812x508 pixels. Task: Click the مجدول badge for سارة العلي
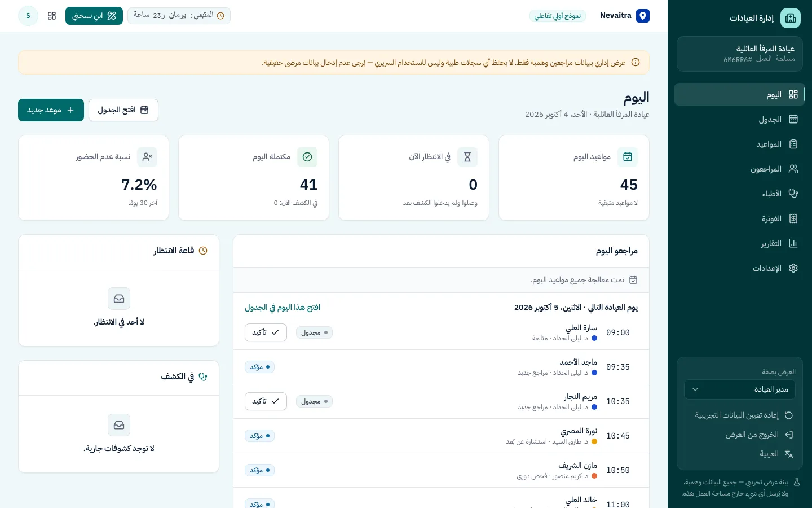(x=314, y=332)
